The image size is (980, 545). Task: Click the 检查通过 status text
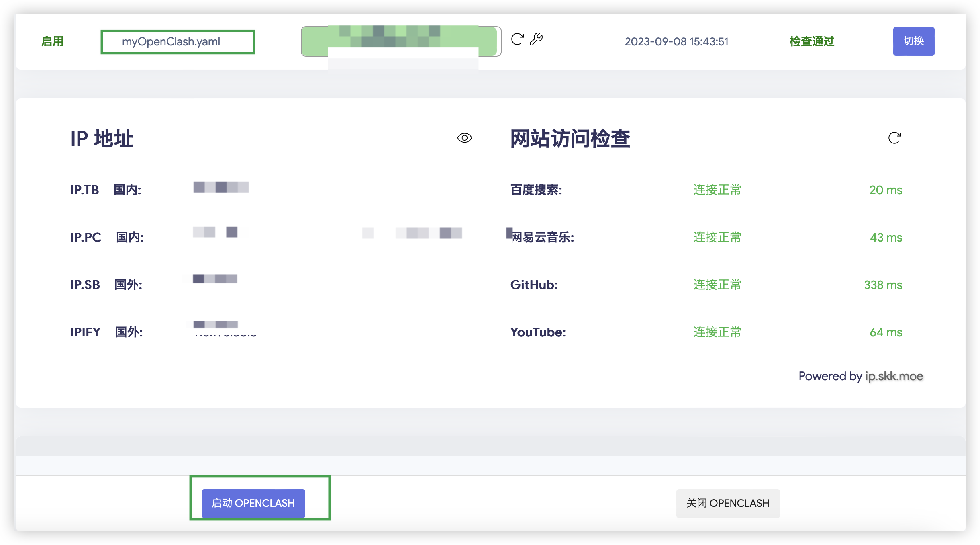coord(812,41)
